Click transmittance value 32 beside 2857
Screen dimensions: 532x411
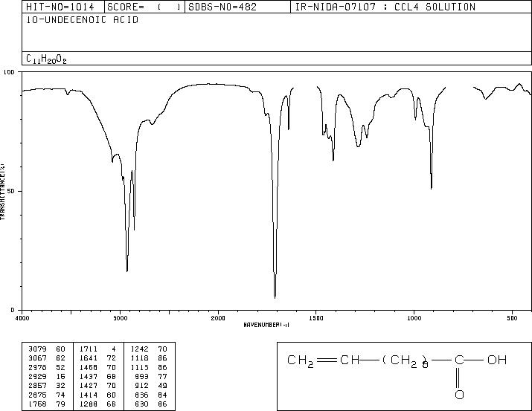tap(60, 386)
